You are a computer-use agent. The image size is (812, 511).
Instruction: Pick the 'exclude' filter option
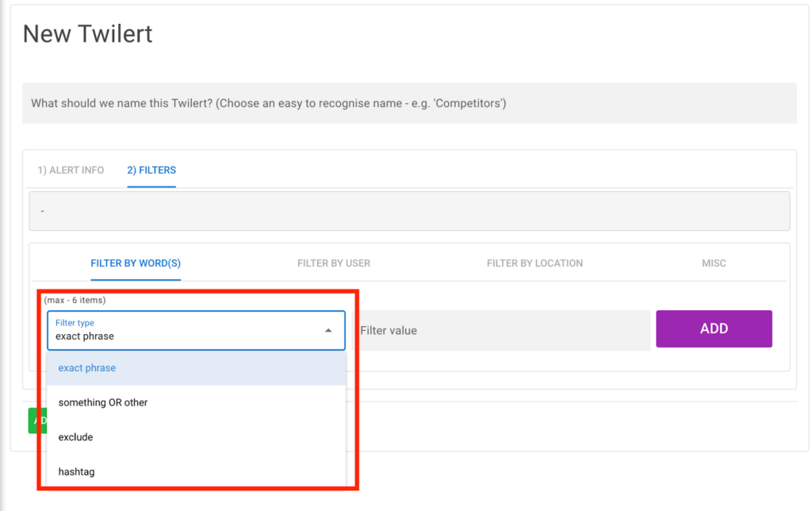point(75,436)
